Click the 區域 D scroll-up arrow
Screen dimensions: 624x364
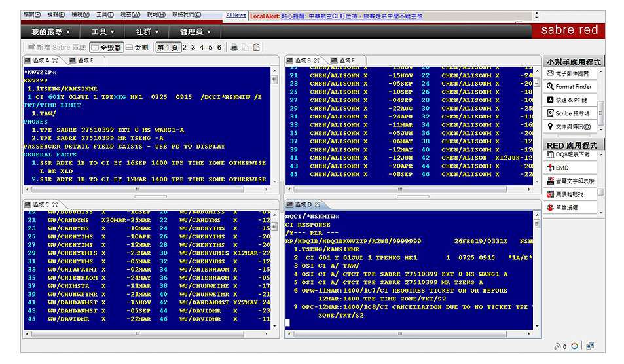pos(538,215)
